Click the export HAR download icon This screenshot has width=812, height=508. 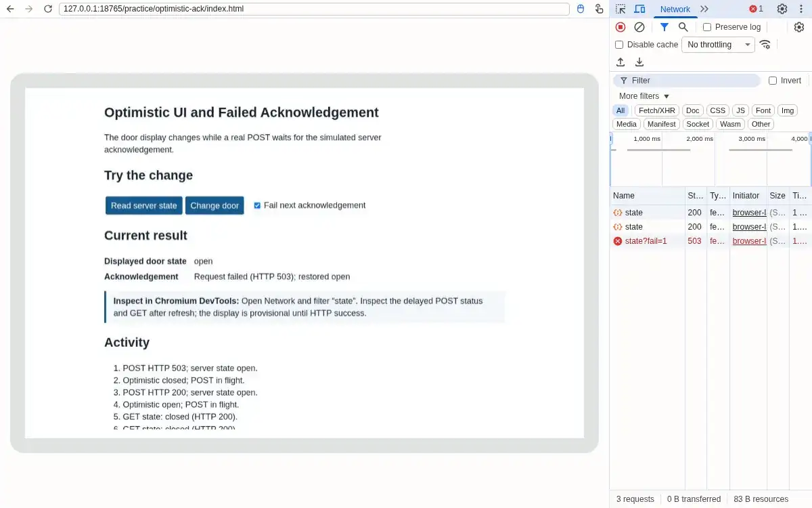pyautogui.click(x=639, y=62)
